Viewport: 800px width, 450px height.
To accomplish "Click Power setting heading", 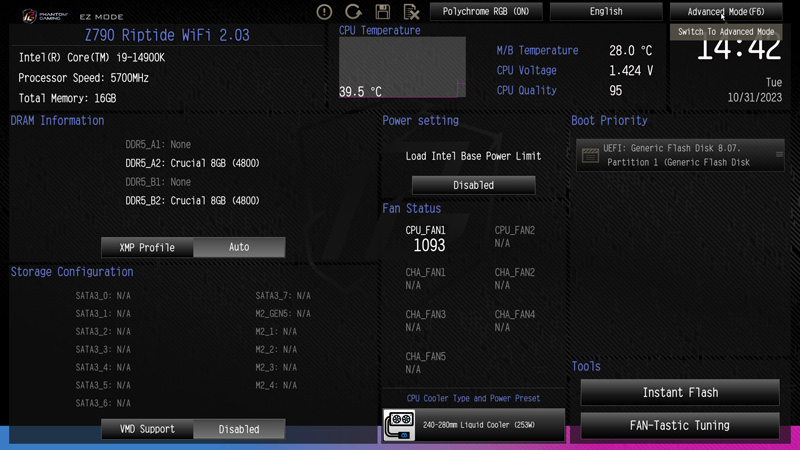I will (x=420, y=120).
